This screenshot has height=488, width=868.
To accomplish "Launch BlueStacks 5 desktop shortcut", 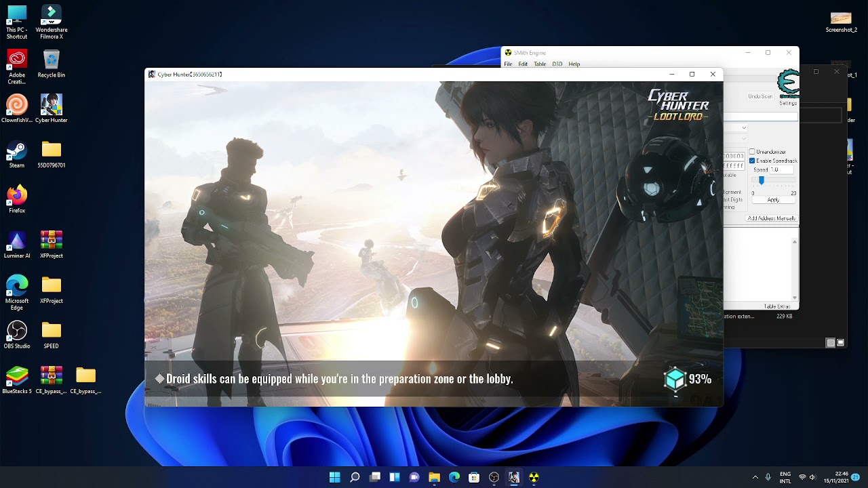I will point(17,380).
